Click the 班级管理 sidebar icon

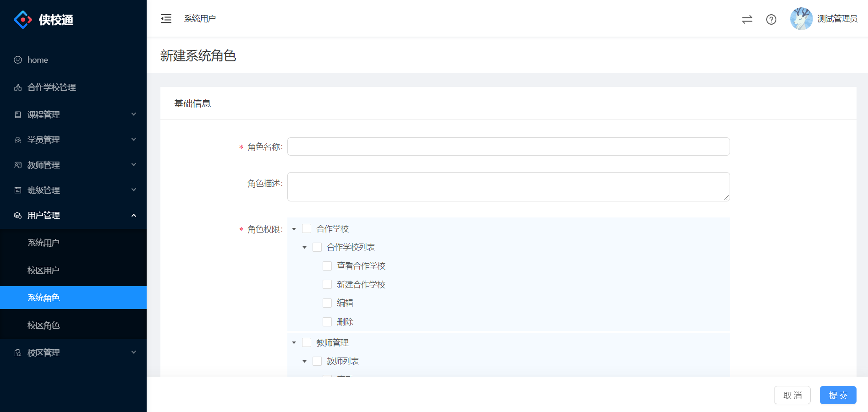click(18, 190)
